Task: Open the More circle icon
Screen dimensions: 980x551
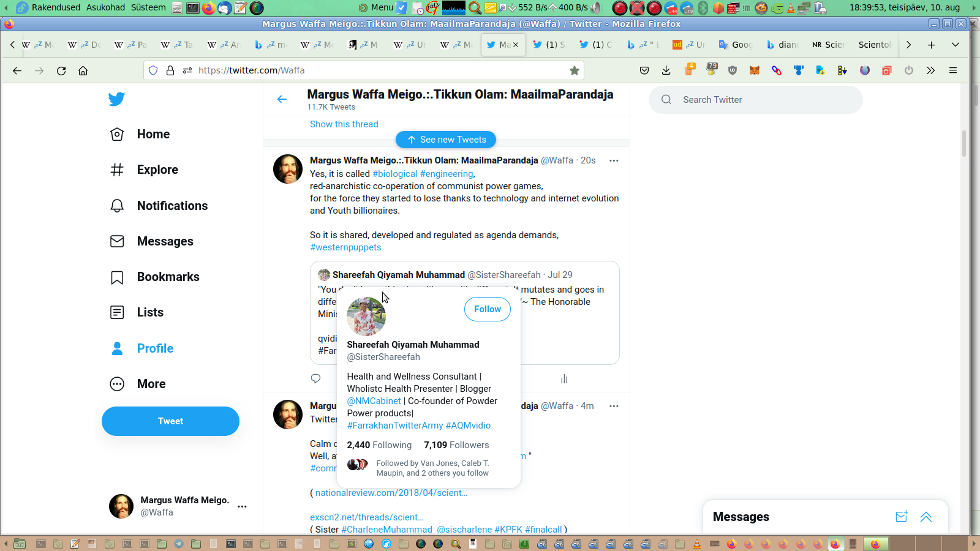Action: click(117, 384)
